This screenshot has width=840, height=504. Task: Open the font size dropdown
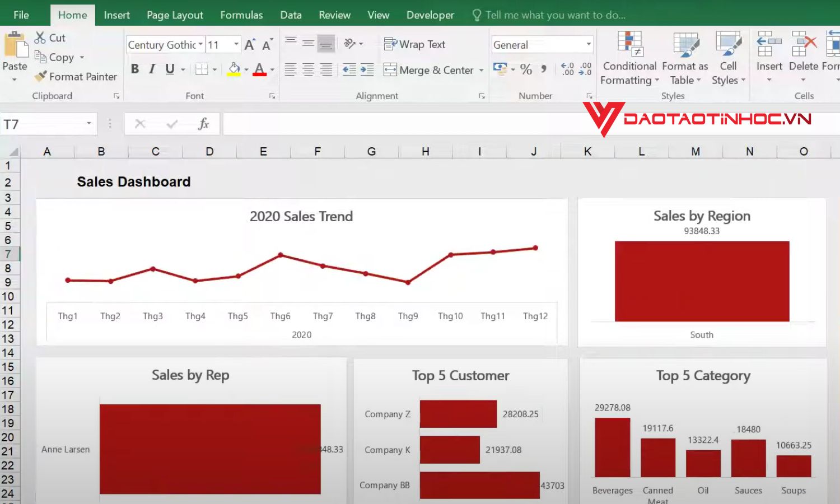tap(236, 44)
